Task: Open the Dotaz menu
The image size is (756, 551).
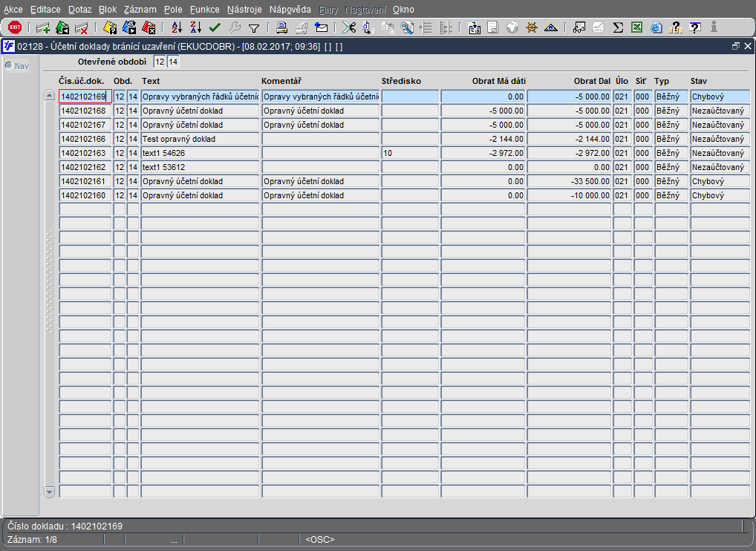Action: [x=79, y=9]
